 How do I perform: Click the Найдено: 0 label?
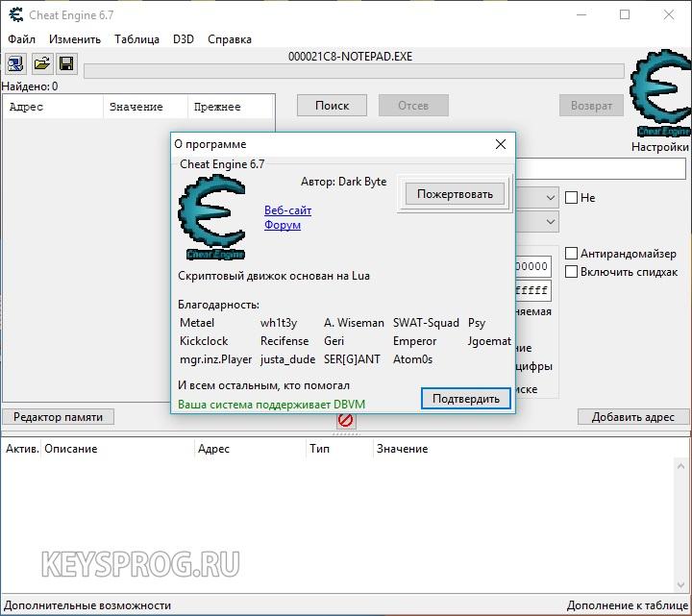click(x=30, y=86)
